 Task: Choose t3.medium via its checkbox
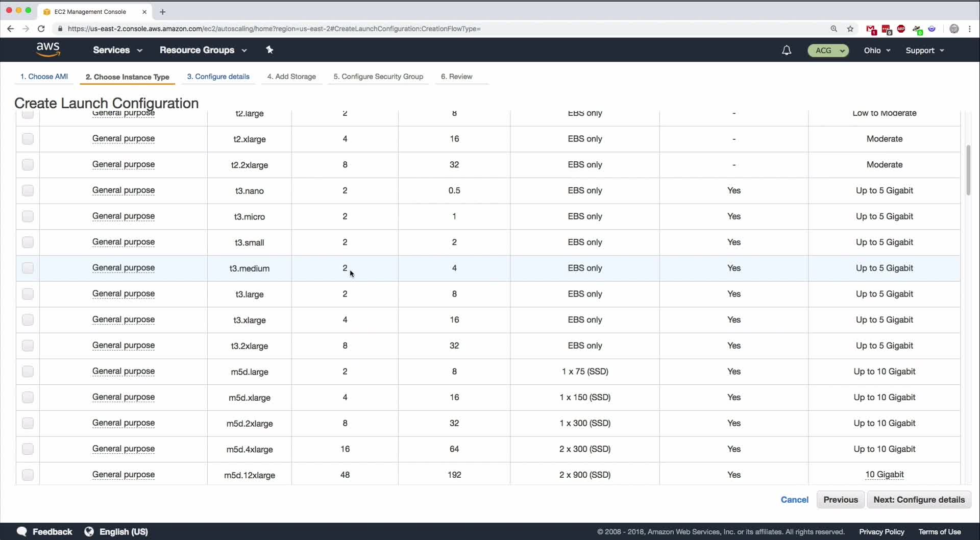28,268
